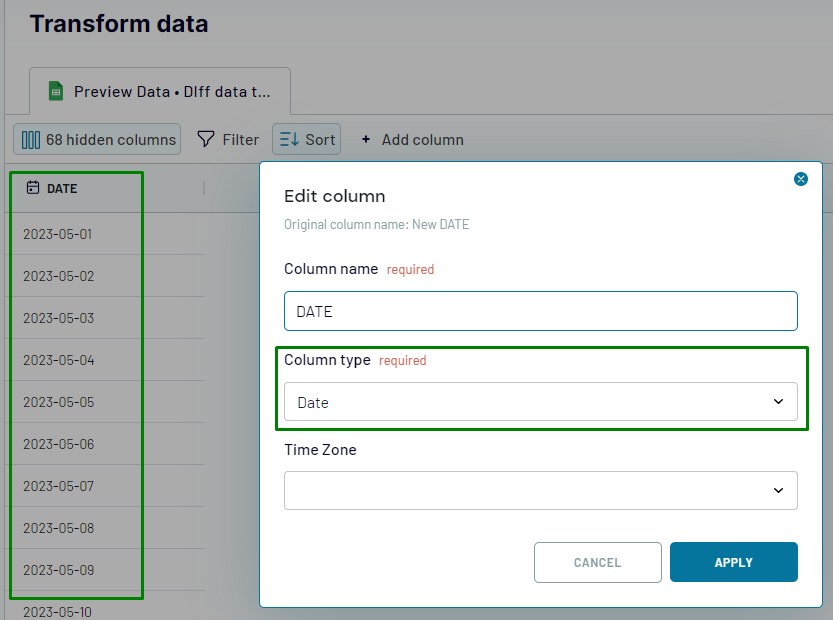Click the columns icon beside 68 hidden columns
Viewport: 833px width, 620px height.
coord(31,140)
